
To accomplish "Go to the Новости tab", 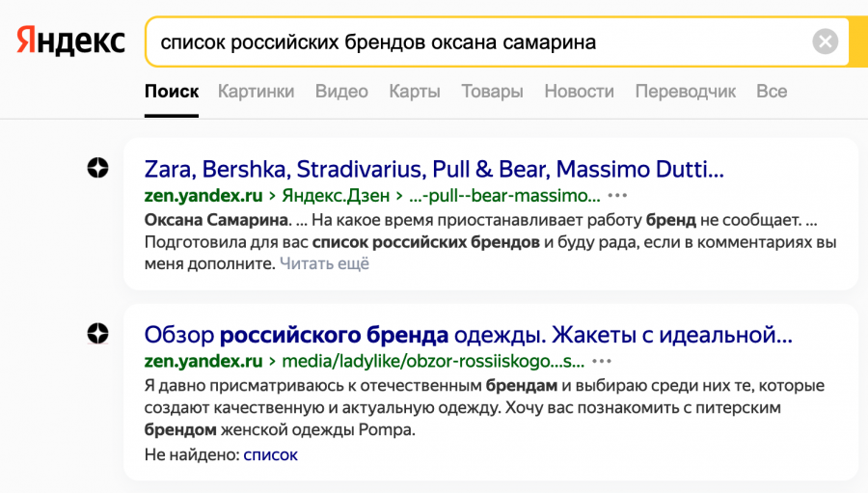I will click(579, 92).
